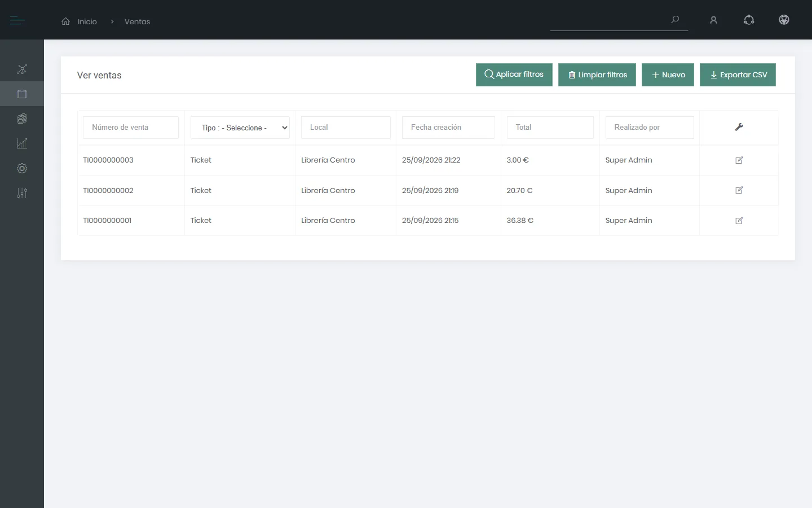812x508 pixels.
Task: Focus the Número de venta filter field
Action: [131, 128]
